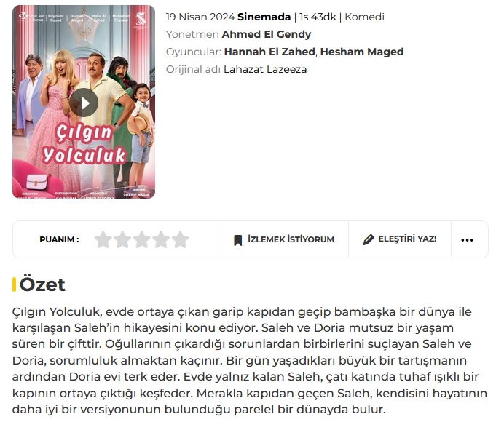Click the Sinemada release label

pos(264,17)
